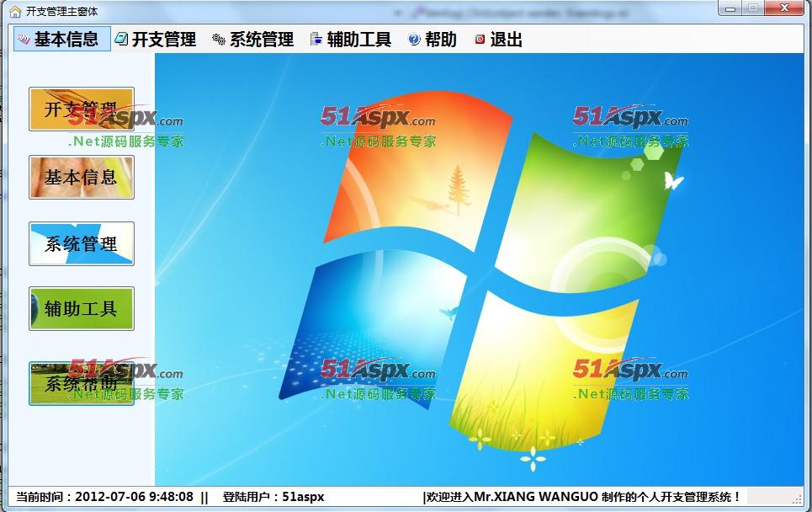812x512 pixels.
Task: Click the question mark help icon
Action: [414, 39]
